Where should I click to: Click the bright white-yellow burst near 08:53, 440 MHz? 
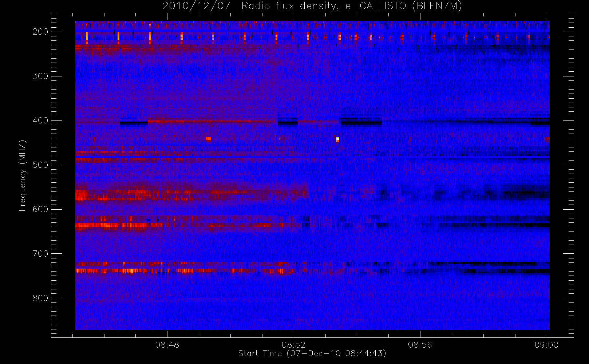337,139
